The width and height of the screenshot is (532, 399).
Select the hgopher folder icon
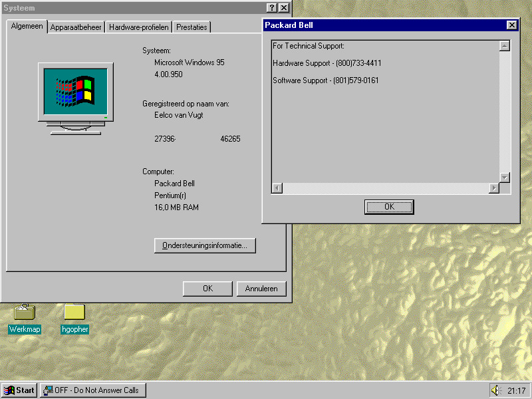point(74,312)
